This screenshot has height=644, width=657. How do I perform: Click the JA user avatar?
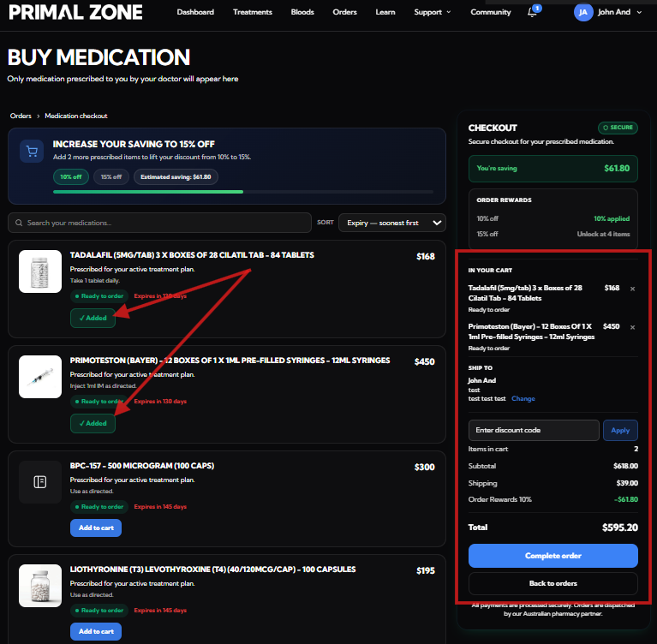[582, 12]
